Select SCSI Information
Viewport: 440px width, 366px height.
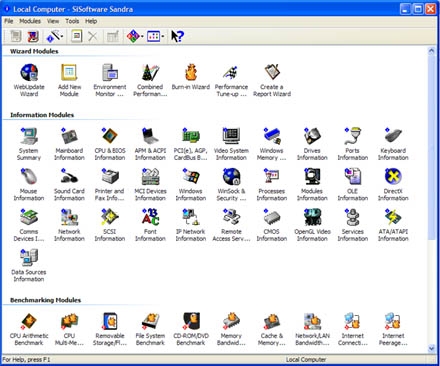point(110,225)
